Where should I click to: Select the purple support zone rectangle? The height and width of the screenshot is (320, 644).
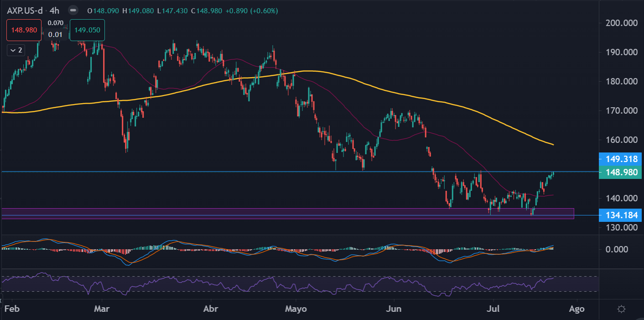coord(287,213)
